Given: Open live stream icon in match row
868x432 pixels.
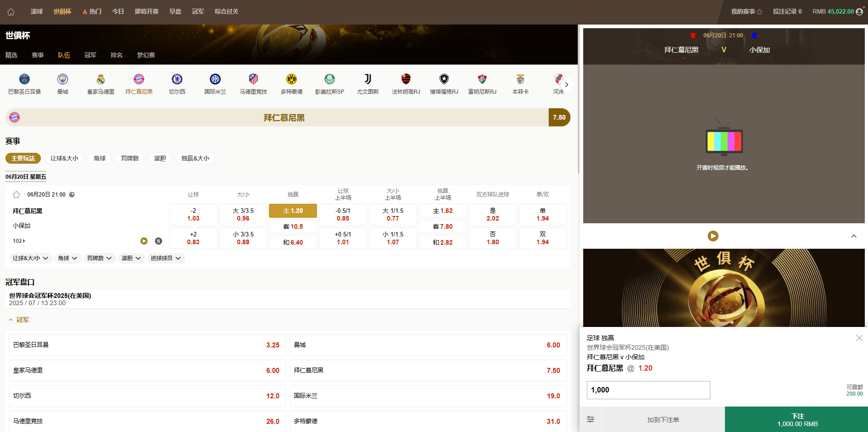Looking at the screenshot, I should [144, 241].
